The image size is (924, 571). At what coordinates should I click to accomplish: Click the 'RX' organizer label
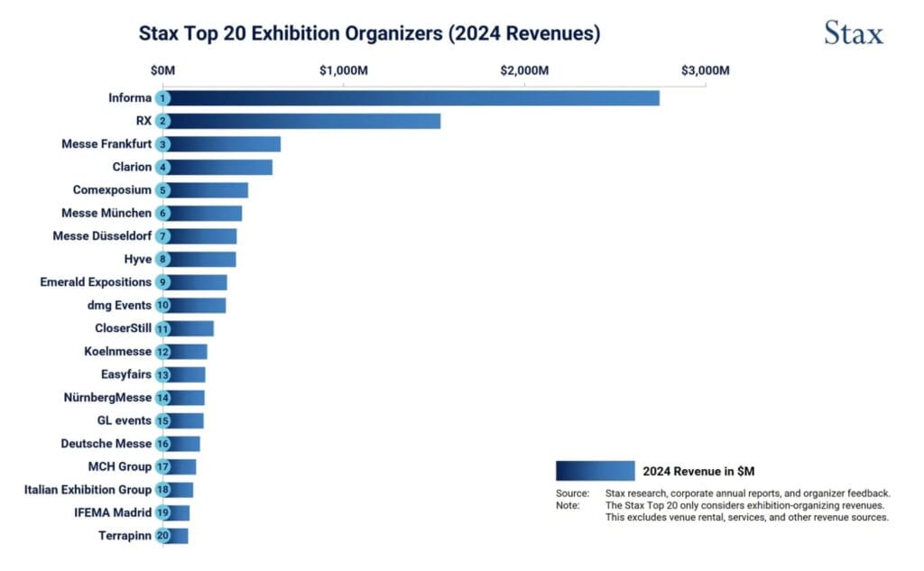point(143,121)
